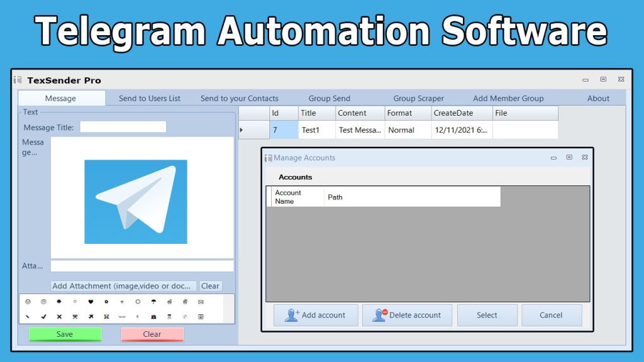Viewport: 644px width, 362px height.
Task: Click the Add account button
Action: (316, 315)
